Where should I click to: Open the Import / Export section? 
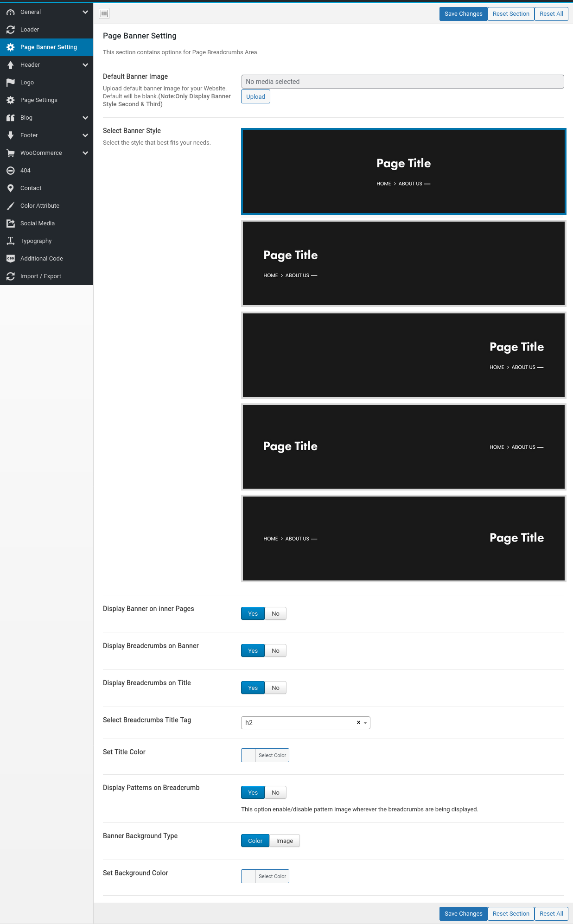(46, 276)
